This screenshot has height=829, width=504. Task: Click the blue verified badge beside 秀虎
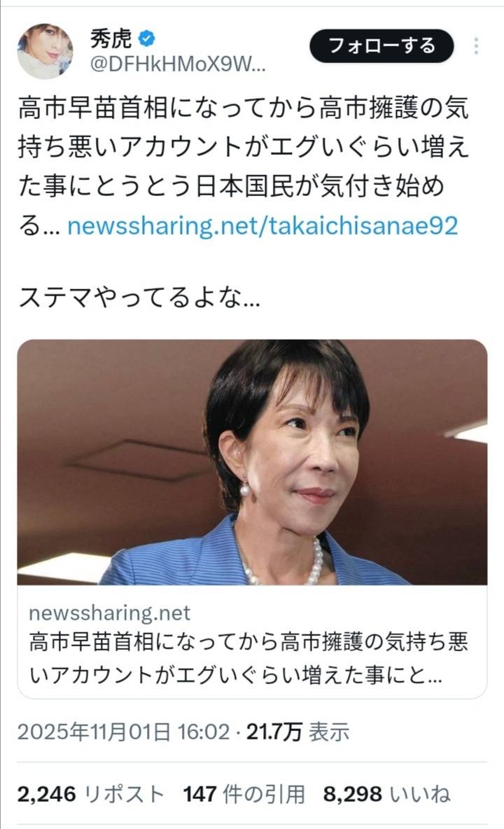pyautogui.click(x=146, y=39)
